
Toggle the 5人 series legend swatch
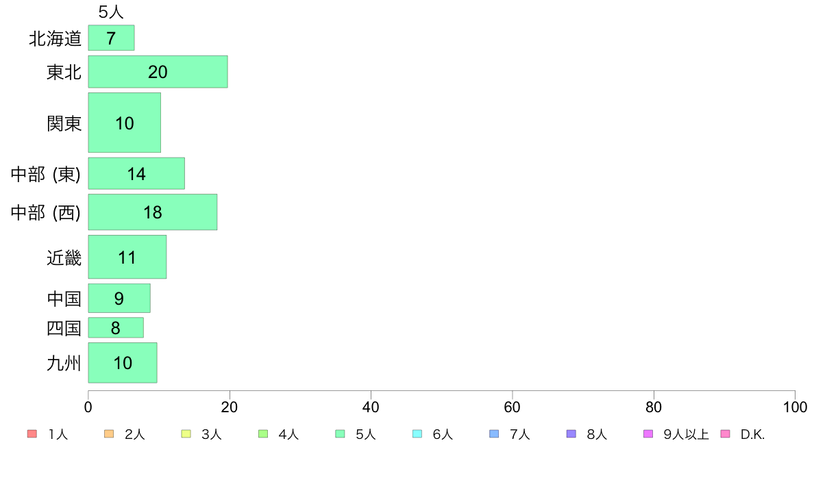tap(340, 434)
